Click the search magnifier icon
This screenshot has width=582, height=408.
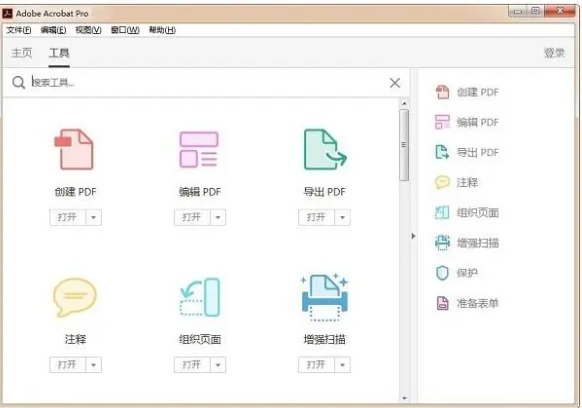[18, 82]
